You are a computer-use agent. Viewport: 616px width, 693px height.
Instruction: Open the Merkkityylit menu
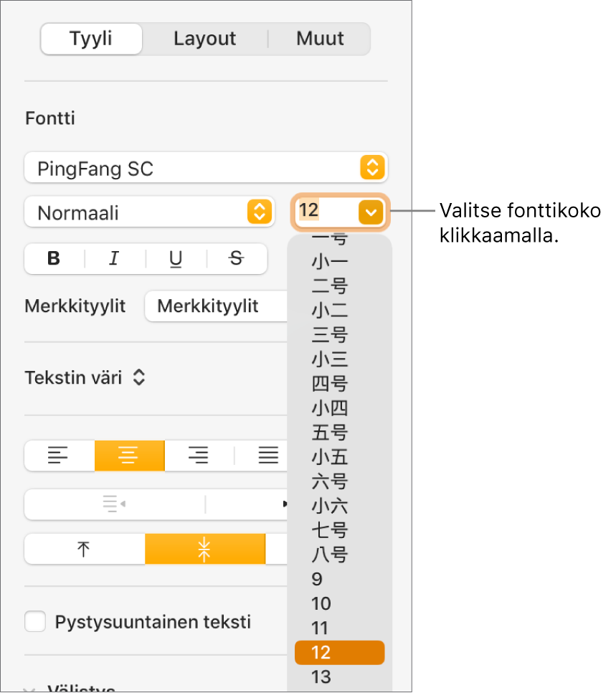click(216, 306)
